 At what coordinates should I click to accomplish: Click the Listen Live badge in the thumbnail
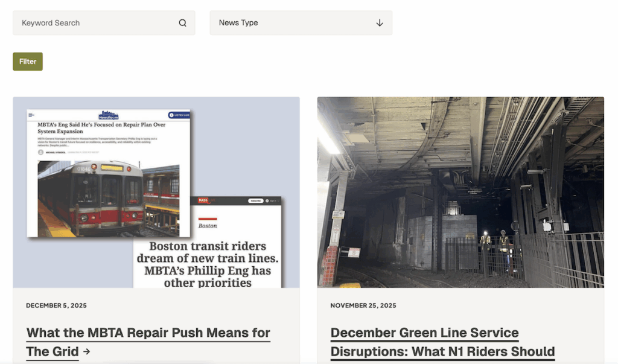coord(179,115)
